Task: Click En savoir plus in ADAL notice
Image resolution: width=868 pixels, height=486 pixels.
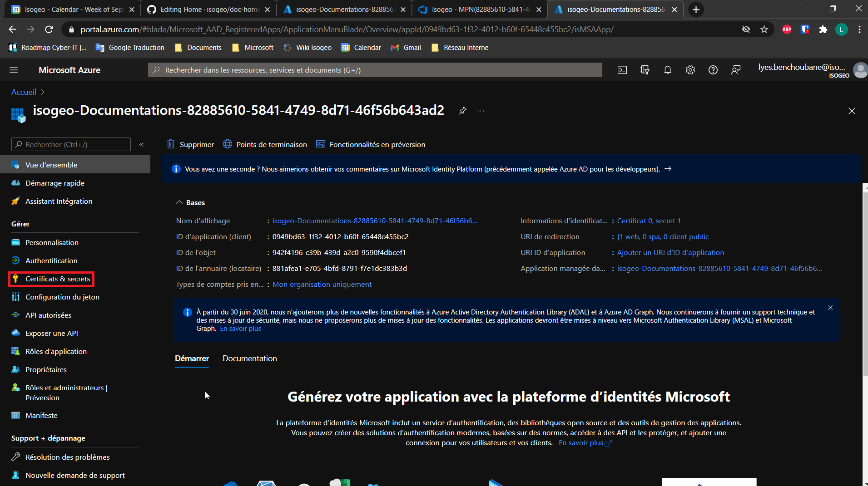Action: click(240, 329)
